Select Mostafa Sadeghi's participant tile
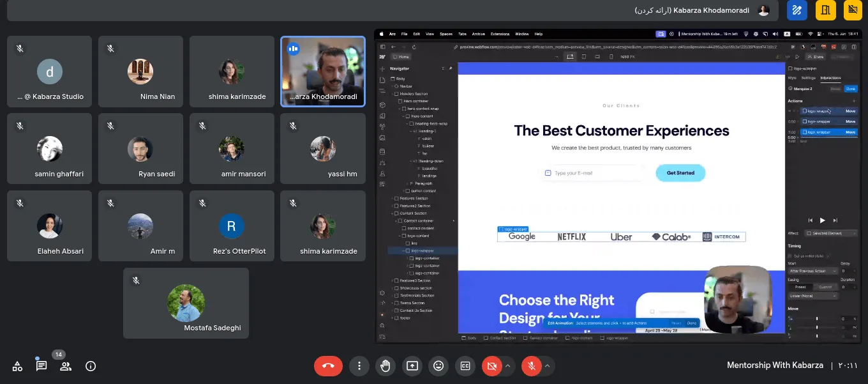 tap(186, 303)
